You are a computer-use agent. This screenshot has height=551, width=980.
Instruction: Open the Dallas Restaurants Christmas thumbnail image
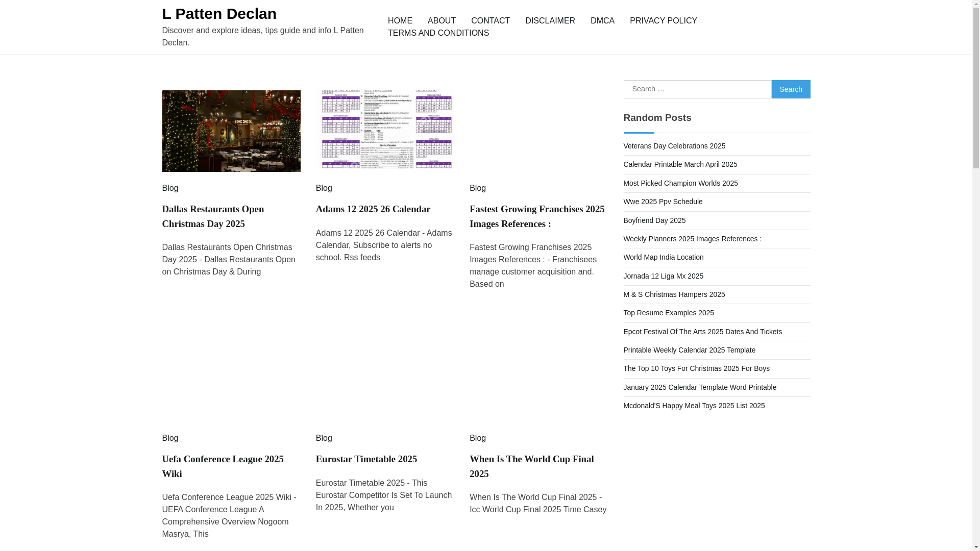231,131
